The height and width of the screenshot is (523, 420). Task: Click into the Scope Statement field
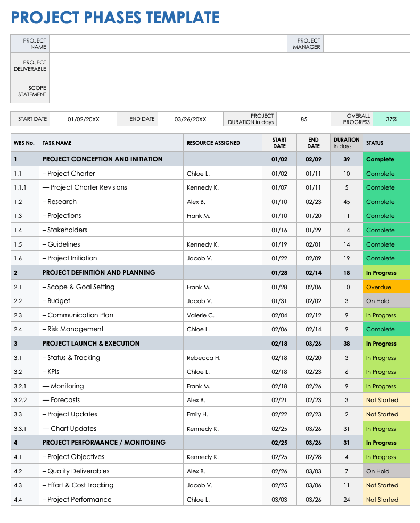(229, 91)
